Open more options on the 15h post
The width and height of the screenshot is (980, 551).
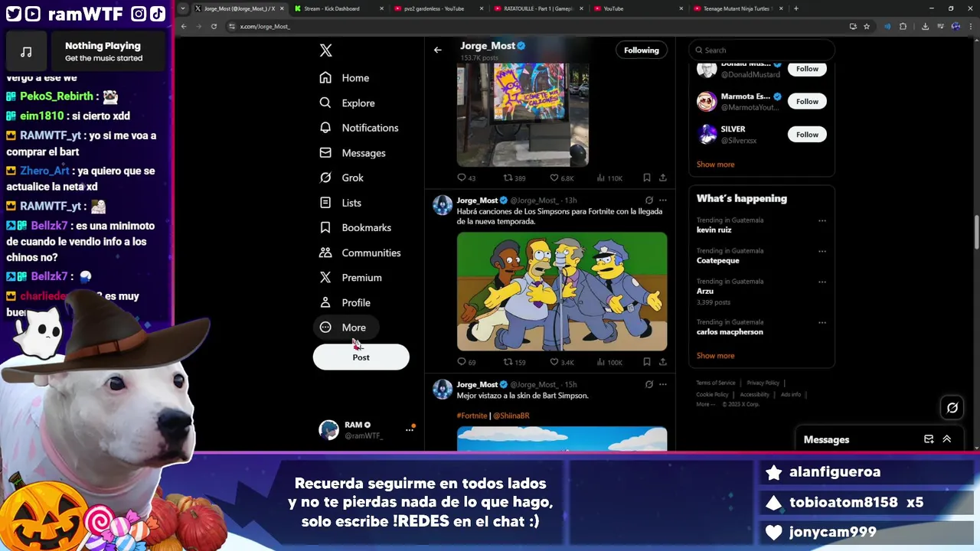tap(663, 384)
